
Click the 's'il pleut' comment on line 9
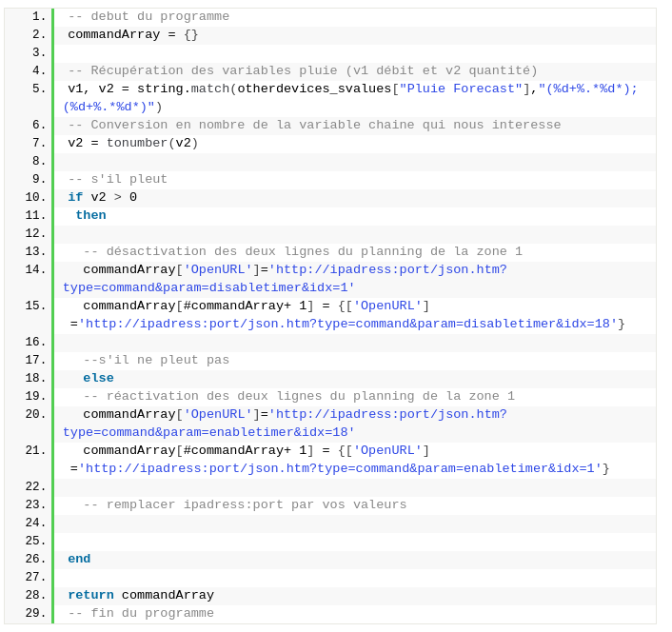(x=117, y=179)
